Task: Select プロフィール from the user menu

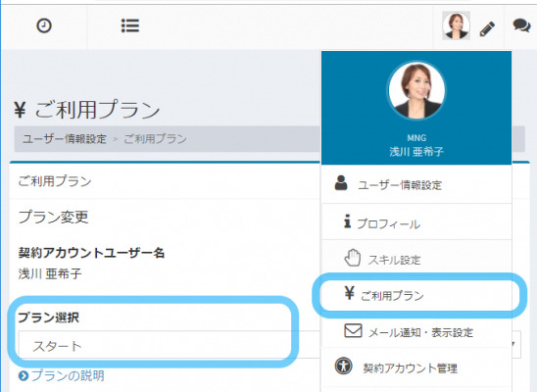Action: coord(416,221)
